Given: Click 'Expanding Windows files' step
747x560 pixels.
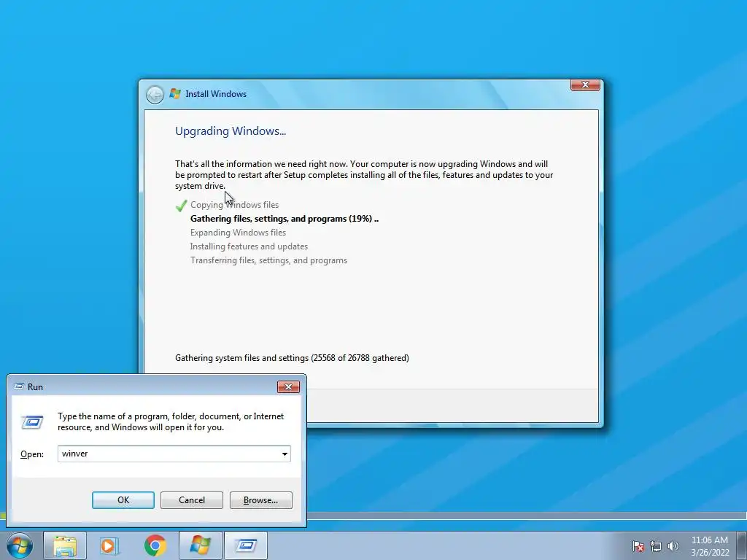Looking at the screenshot, I should tap(239, 233).
